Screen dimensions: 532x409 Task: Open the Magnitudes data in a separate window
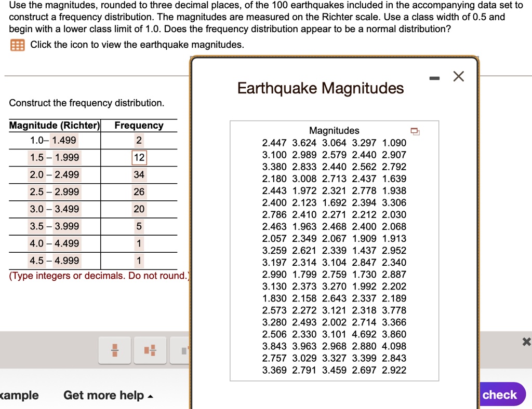pyautogui.click(x=414, y=132)
